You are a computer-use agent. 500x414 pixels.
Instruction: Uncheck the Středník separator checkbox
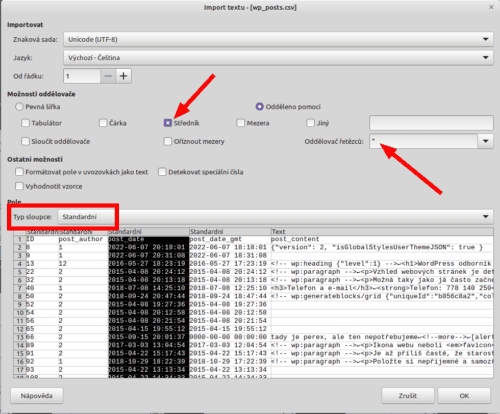(168, 123)
